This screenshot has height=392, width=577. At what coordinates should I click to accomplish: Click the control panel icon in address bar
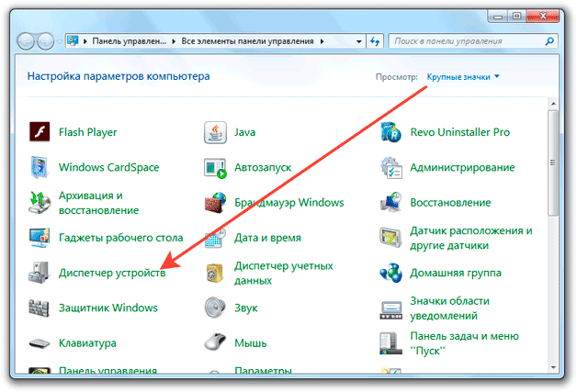point(73,40)
